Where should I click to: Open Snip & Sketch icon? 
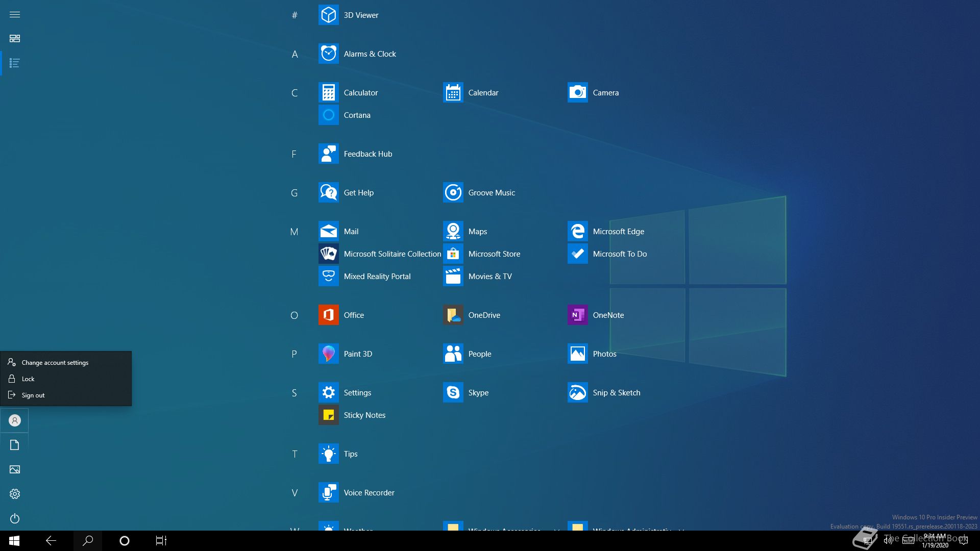[577, 392]
